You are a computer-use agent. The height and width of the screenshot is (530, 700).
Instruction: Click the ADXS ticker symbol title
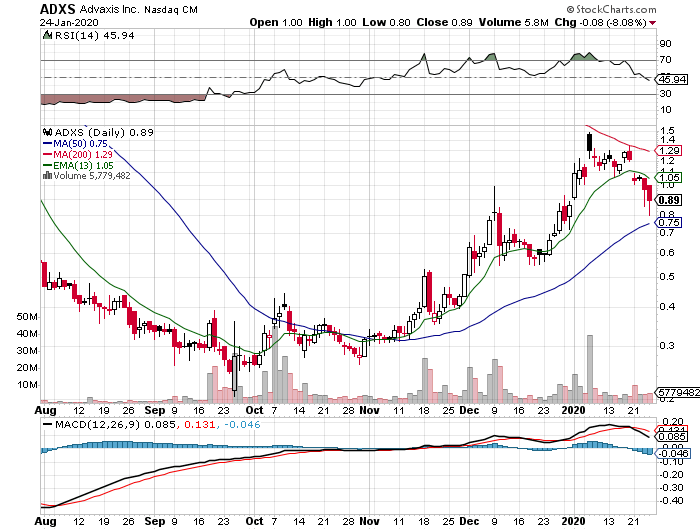tap(58, 9)
